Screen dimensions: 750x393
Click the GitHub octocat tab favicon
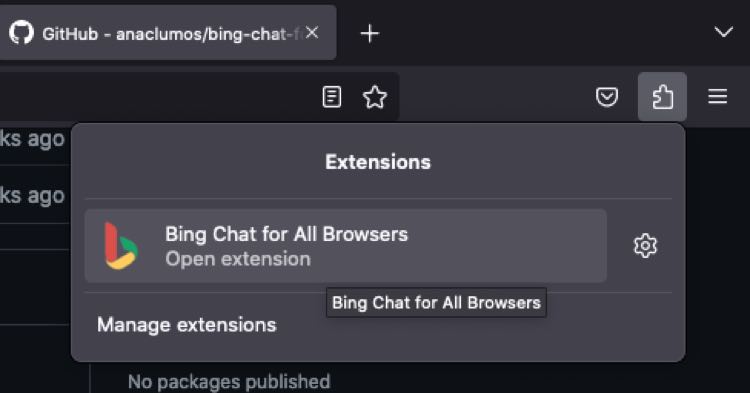tap(22, 33)
